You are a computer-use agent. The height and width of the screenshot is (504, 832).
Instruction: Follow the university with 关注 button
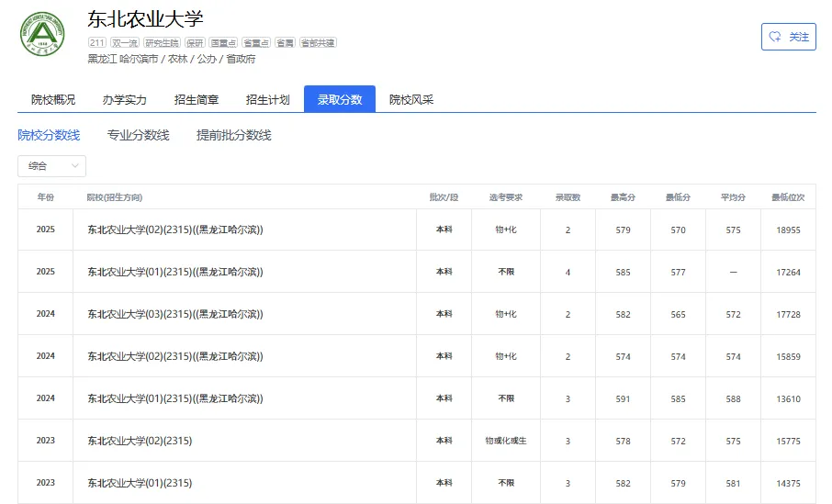[x=789, y=37]
